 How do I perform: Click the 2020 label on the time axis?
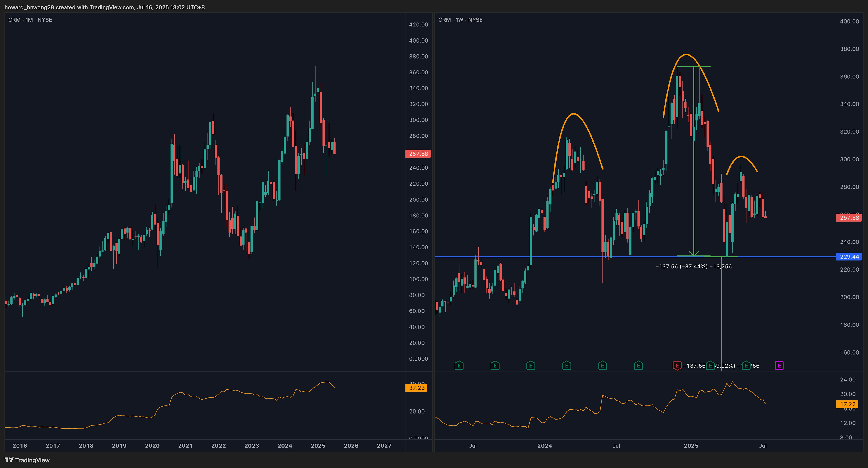coord(152,446)
